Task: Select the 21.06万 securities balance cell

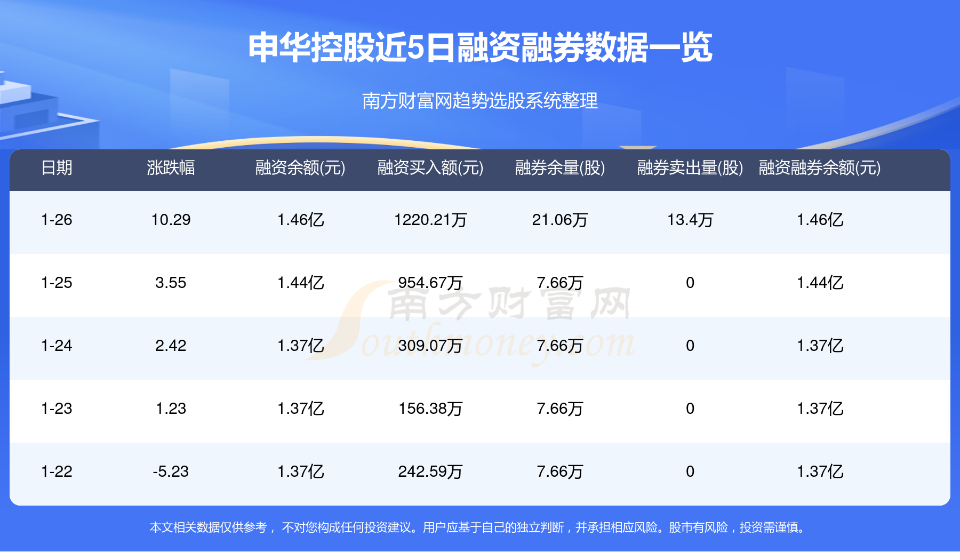Action: pos(560,220)
